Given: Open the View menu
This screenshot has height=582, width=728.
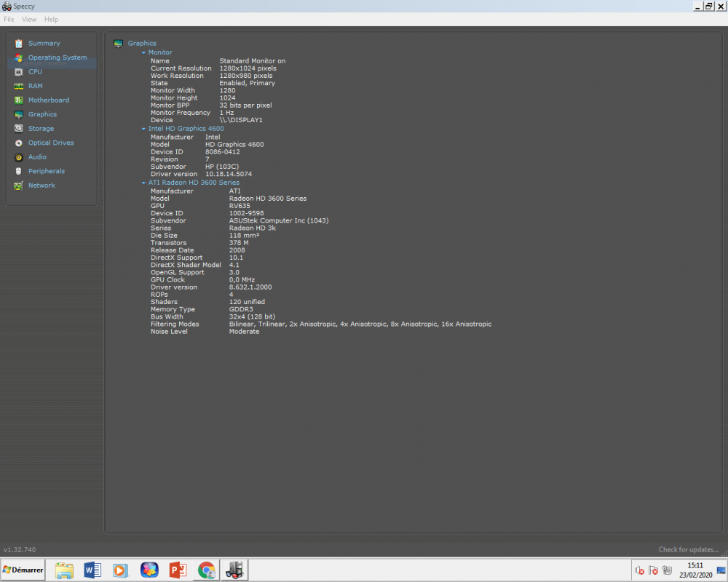Looking at the screenshot, I should click(29, 19).
